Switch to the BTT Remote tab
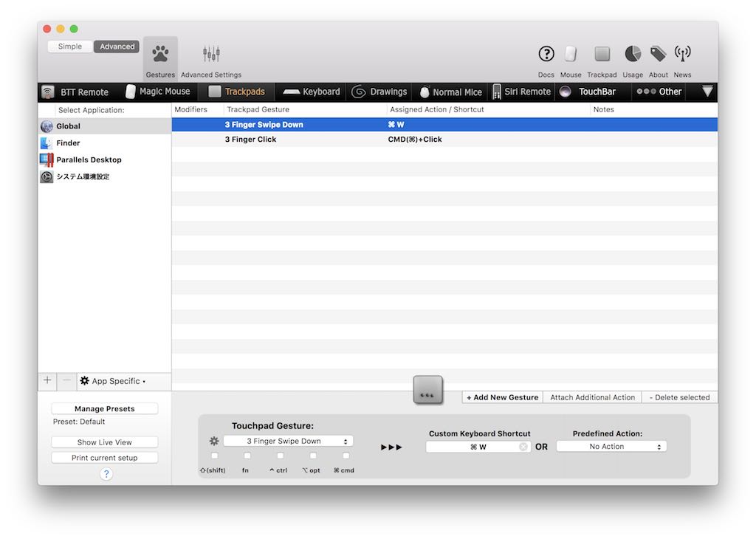756x539 pixels. click(x=75, y=92)
